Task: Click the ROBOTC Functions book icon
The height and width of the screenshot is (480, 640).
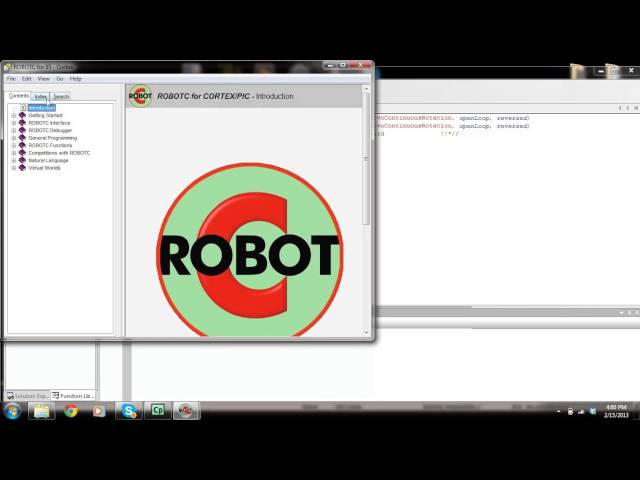Action: pos(22,145)
